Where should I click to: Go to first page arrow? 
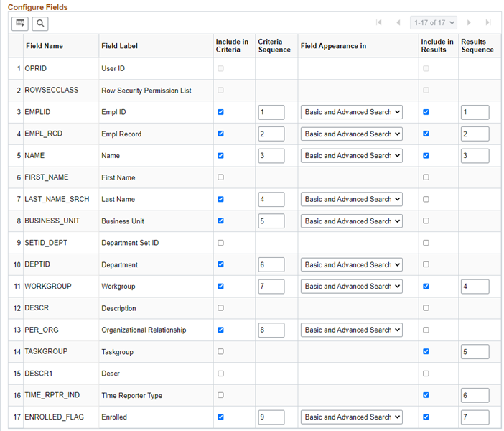(379, 23)
